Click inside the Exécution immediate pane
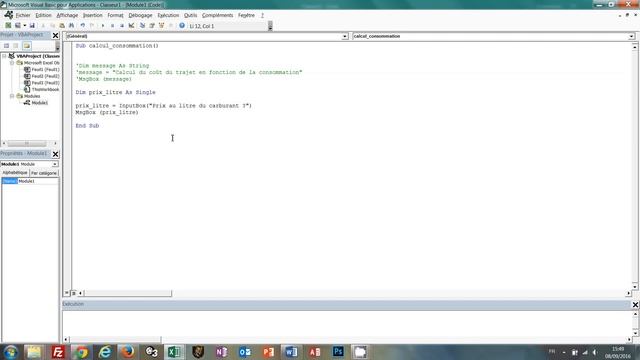The image size is (640, 360). (347, 323)
